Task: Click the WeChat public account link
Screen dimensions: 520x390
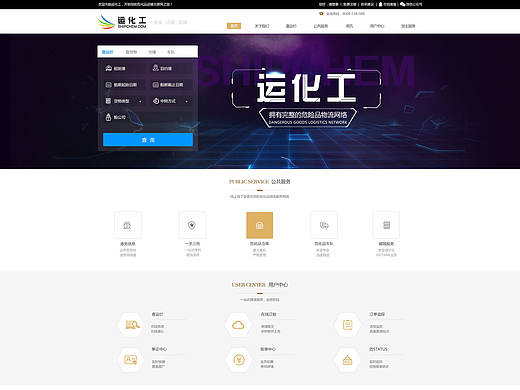Action: (x=414, y=4)
